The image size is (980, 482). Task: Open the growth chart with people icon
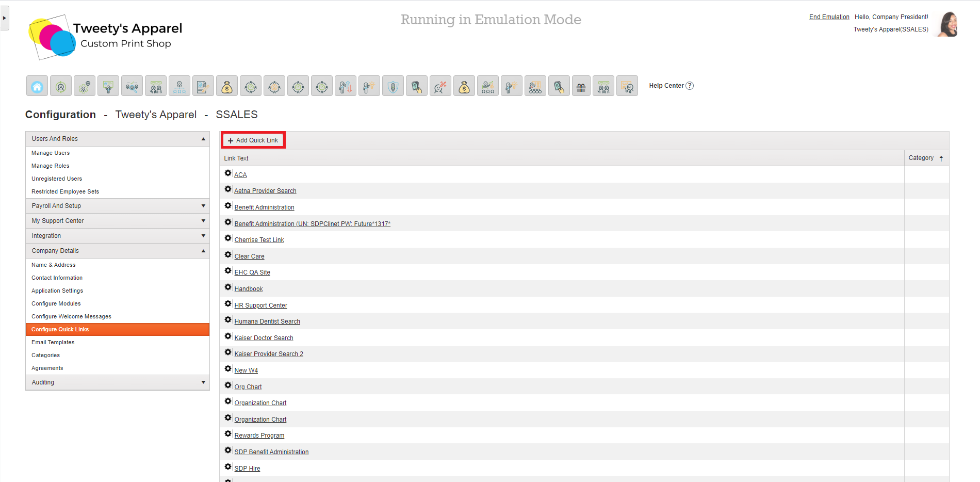(488, 86)
